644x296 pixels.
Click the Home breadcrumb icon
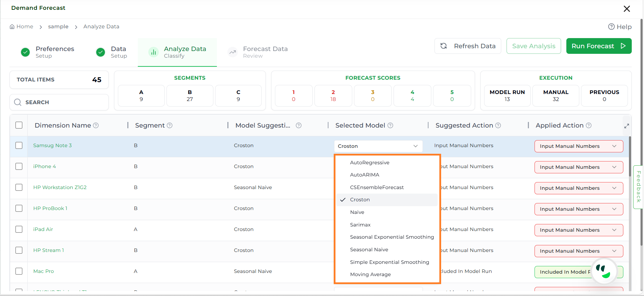click(12, 27)
